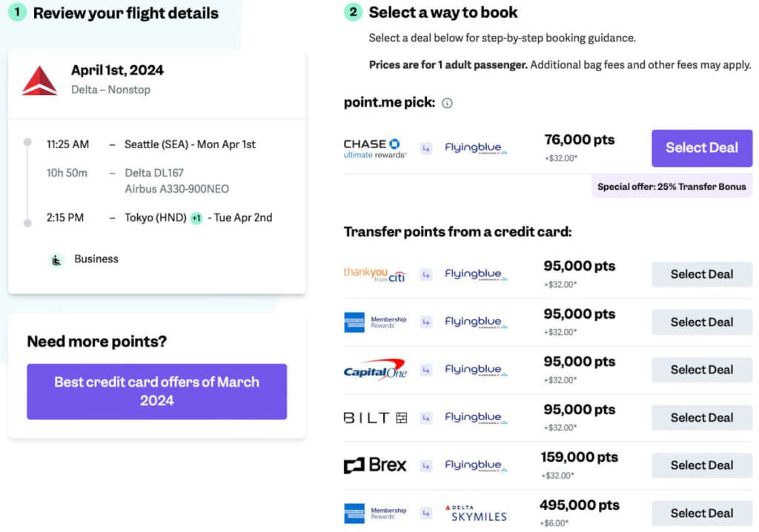
Task: Select the Amex Flying Blue 95,000 pts deal
Action: click(701, 322)
